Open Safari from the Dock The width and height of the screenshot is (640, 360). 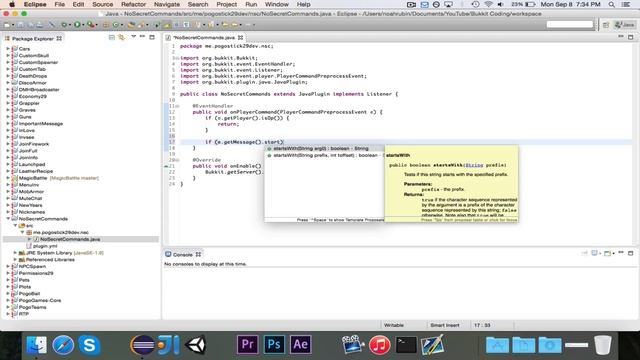tap(63, 345)
